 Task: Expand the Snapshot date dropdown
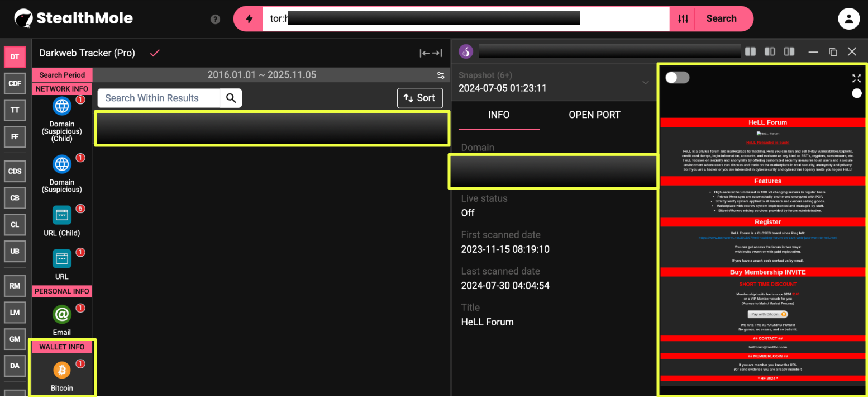645,83
